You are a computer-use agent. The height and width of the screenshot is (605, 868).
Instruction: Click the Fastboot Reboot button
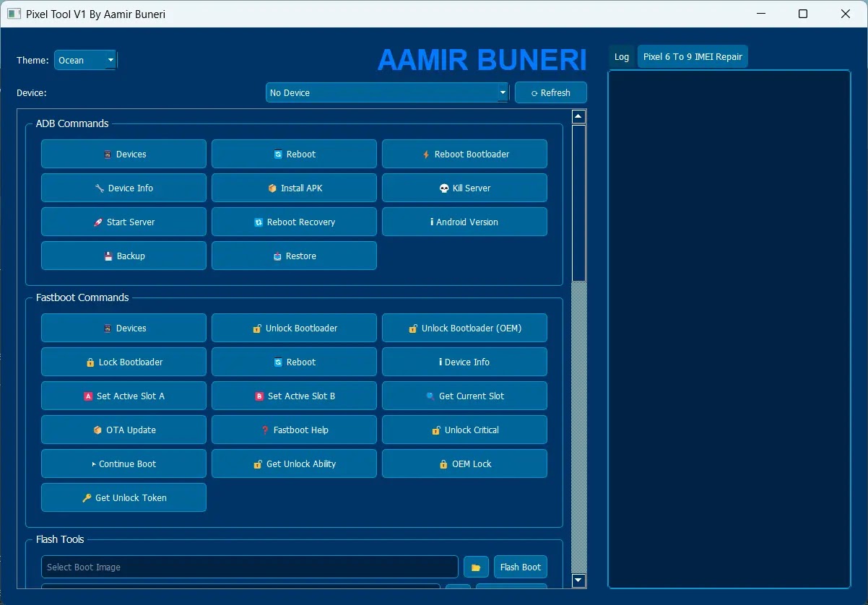294,362
